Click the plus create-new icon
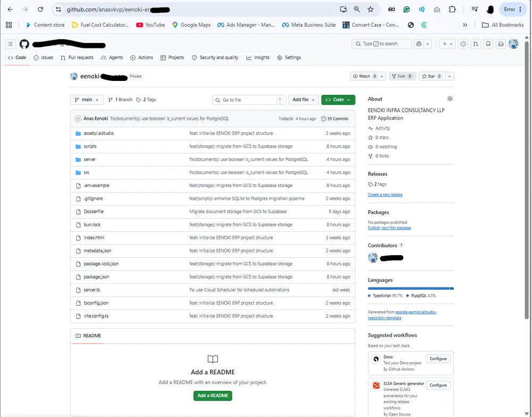The image size is (532, 417). 444,44
